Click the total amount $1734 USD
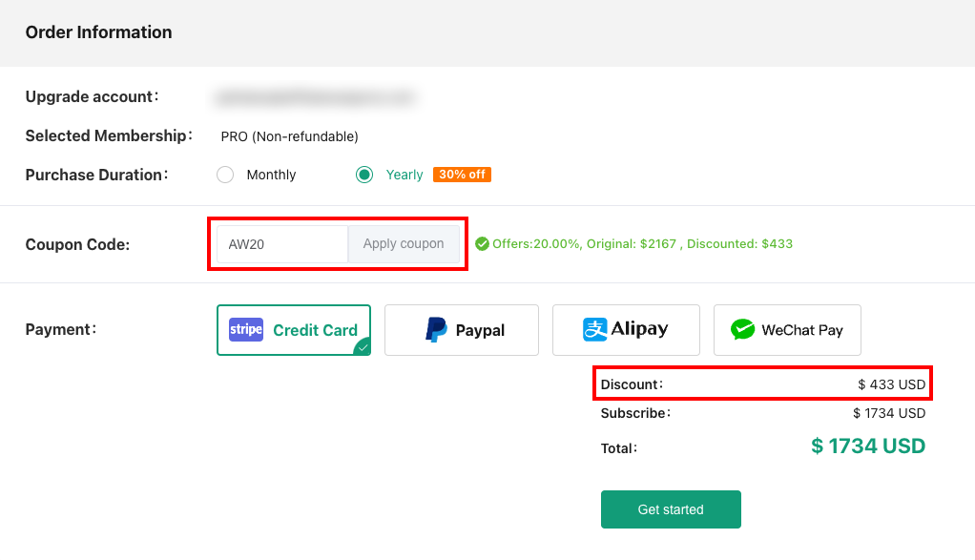 click(x=868, y=446)
